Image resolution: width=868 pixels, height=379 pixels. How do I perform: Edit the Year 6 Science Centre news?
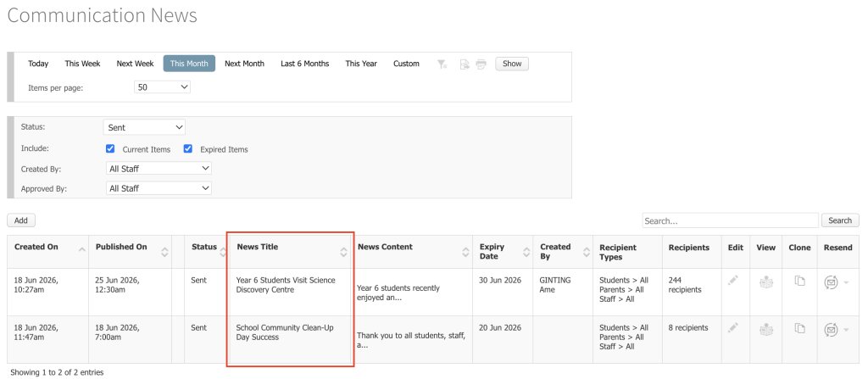tap(733, 281)
